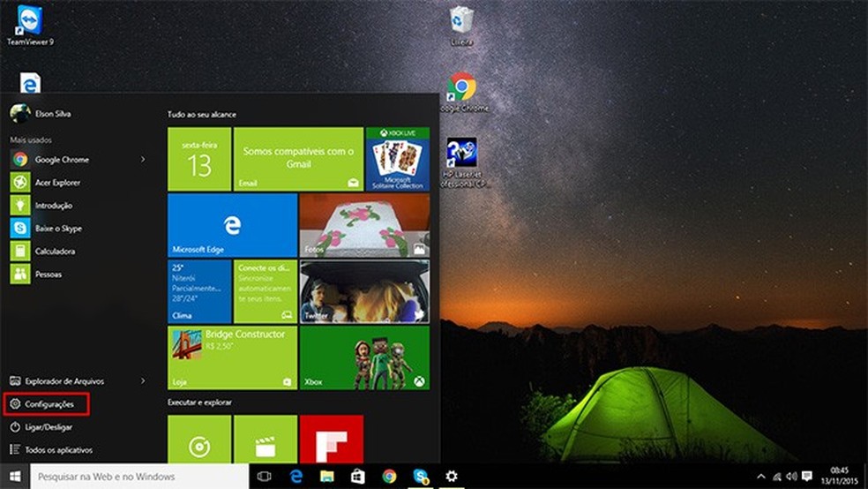The image size is (868, 489).
Task: Click the Executar e explorar heading
Action: click(x=200, y=402)
